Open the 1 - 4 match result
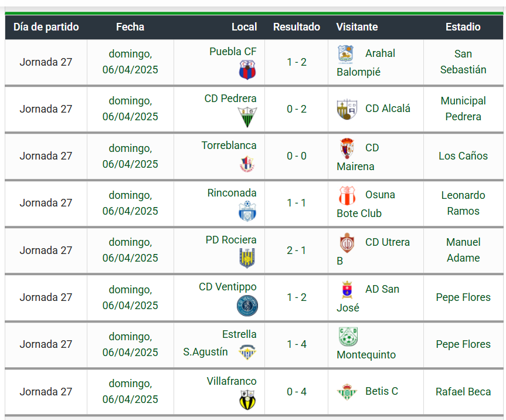This screenshot has height=420, width=506. click(x=297, y=344)
